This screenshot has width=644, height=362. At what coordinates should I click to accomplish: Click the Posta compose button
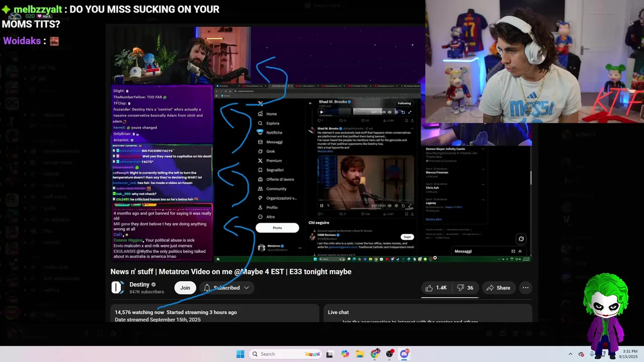pos(277,228)
